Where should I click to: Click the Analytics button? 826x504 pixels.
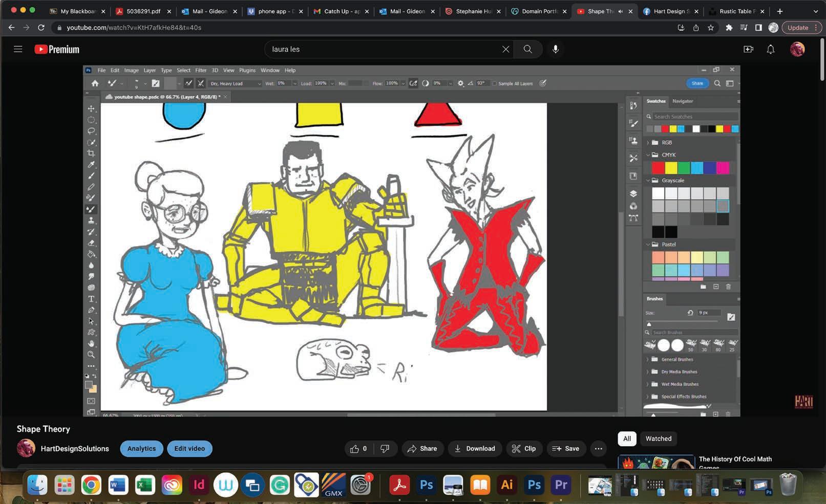(x=141, y=449)
